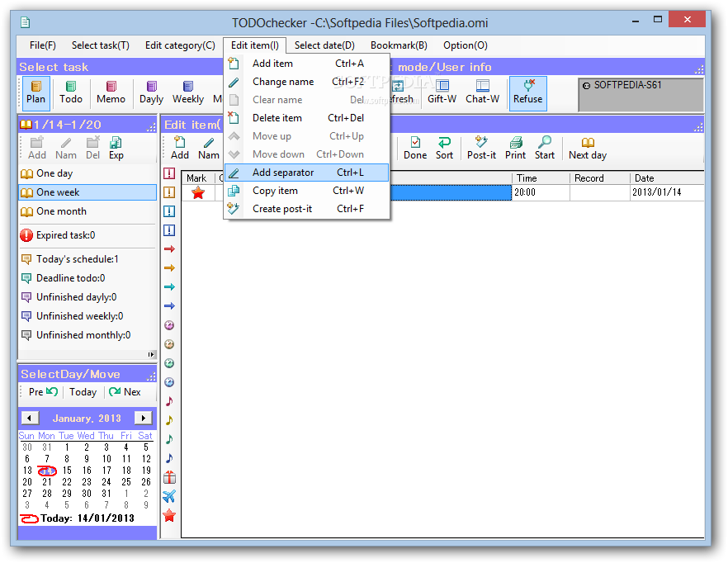Choose Copy item menu entry

306,191
